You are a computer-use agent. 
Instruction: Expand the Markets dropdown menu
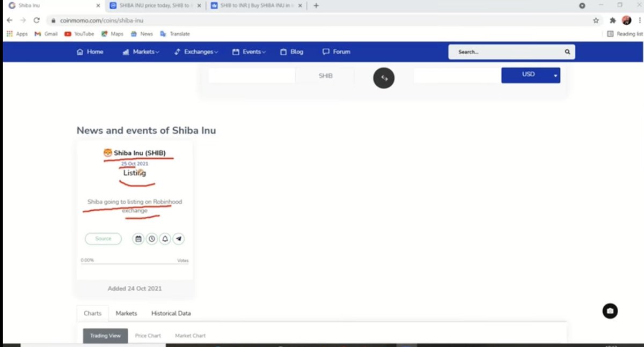click(141, 52)
